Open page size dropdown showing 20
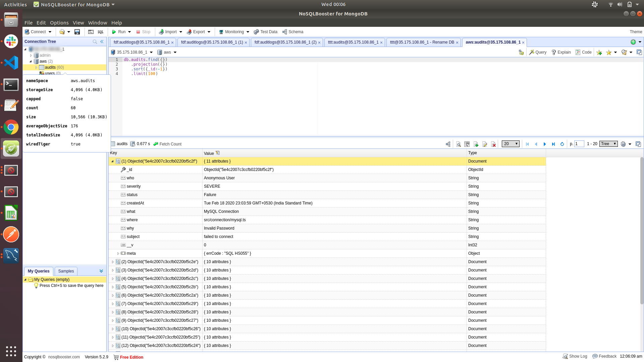Image resolution: width=644 pixels, height=362 pixels. click(x=511, y=144)
